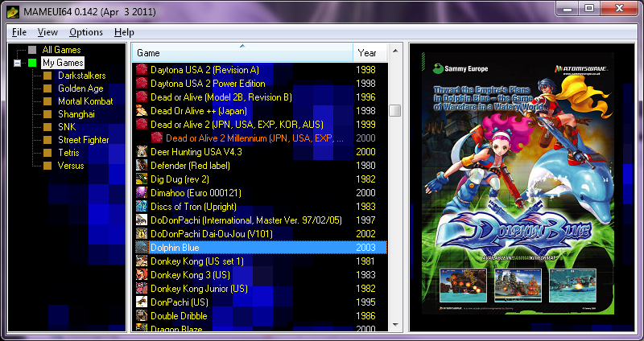Click the Deer Hunting USA V4.3 icon
The height and width of the screenshot is (341, 644).
(x=142, y=152)
